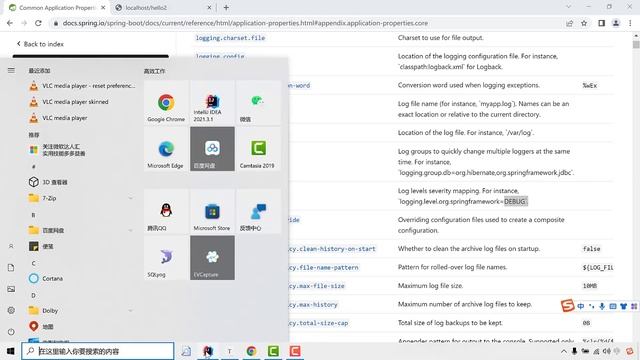Switch to the Common Application Properties tab
Screen dimensions: 640x360
56,8
